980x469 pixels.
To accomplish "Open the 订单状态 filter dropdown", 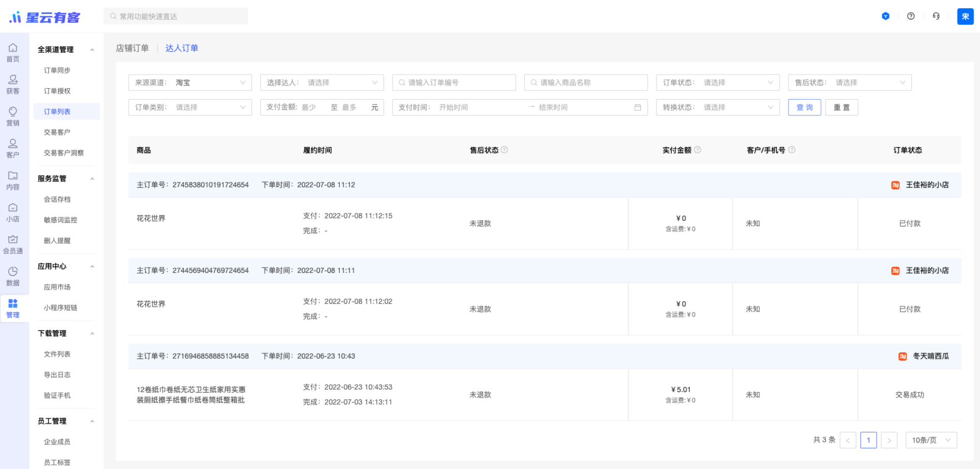I will (718, 83).
